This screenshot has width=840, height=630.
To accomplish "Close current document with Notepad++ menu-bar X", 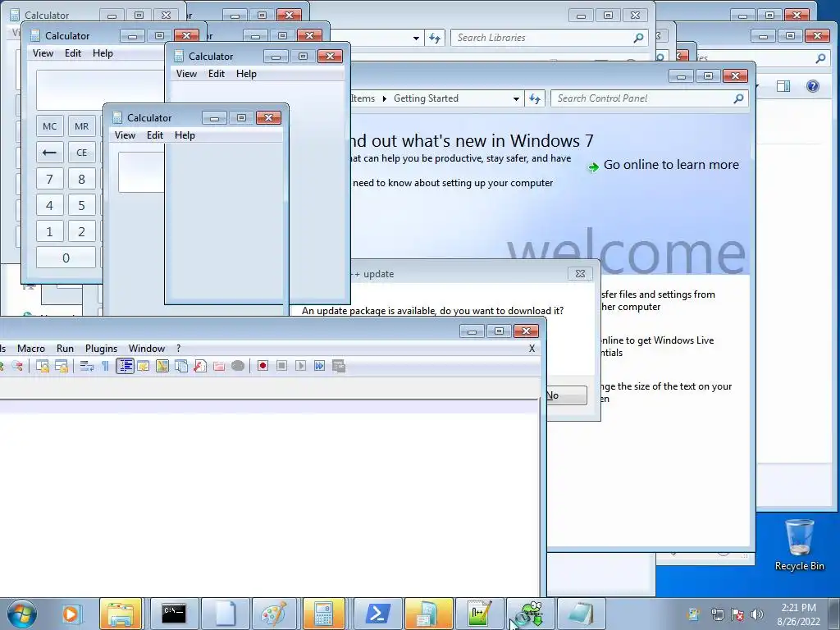I will pos(532,348).
